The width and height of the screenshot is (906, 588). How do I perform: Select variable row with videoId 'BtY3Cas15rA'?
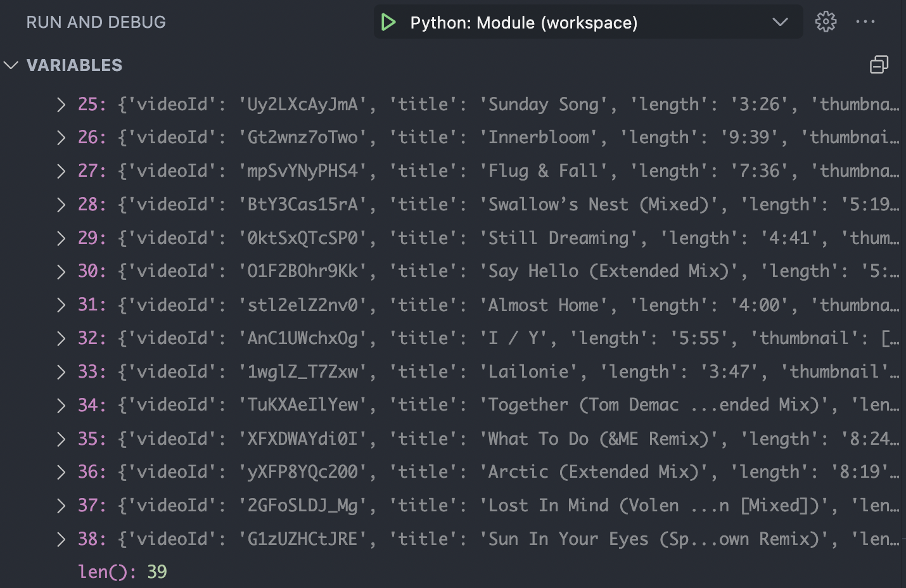[452, 205]
